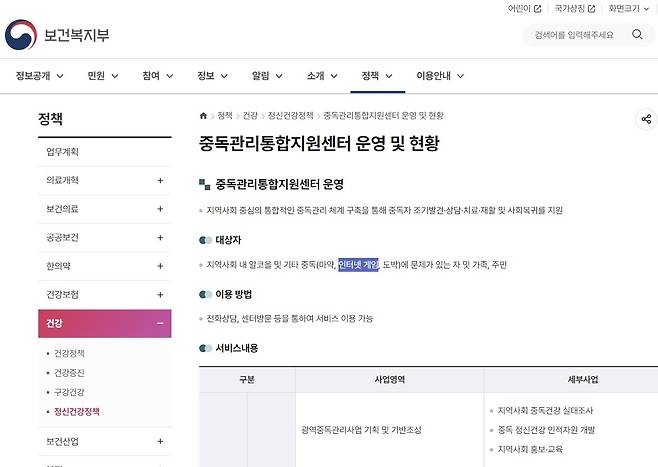This screenshot has width=658, height=467.
Task: Expand chevron next to 정책 menu
Action: pyautogui.click(x=389, y=76)
